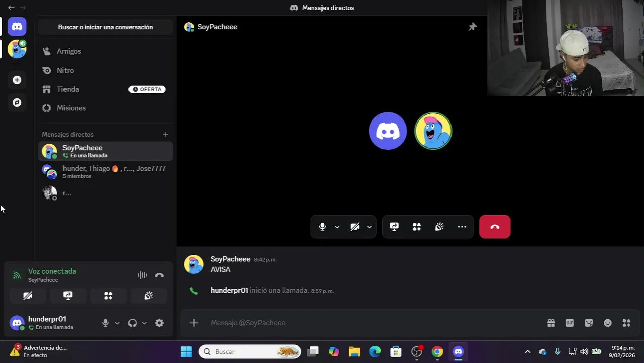Open soundboard in call controls
This screenshot has height=363, width=644.
tap(439, 227)
